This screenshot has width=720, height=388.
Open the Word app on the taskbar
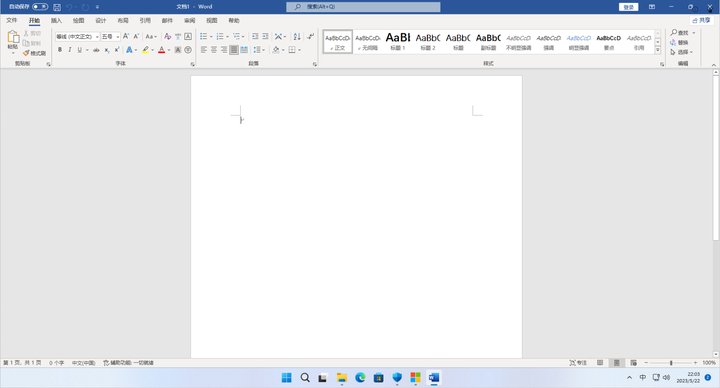click(434, 377)
